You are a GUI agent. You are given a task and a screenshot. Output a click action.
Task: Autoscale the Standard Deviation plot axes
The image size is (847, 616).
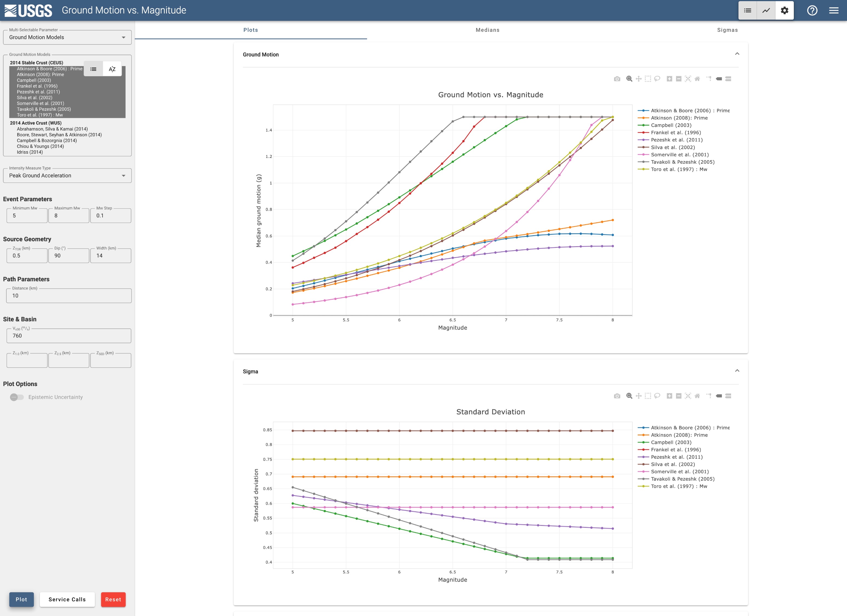688,396
